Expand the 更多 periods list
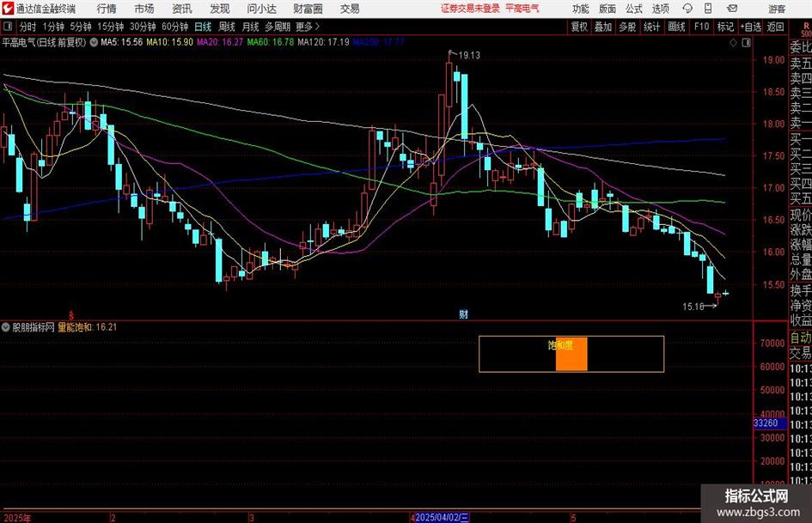Screen dimensions: 812x523 click(308, 27)
